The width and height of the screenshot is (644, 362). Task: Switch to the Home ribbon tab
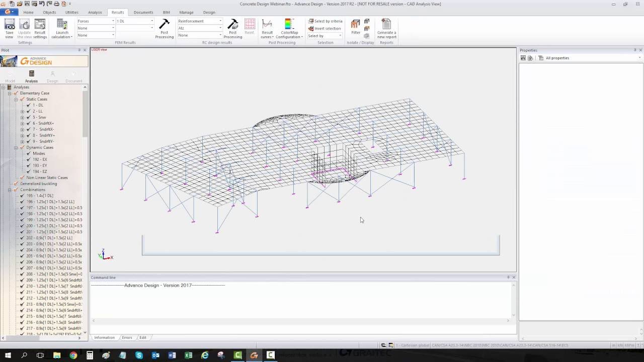pyautogui.click(x=28, y=12)
